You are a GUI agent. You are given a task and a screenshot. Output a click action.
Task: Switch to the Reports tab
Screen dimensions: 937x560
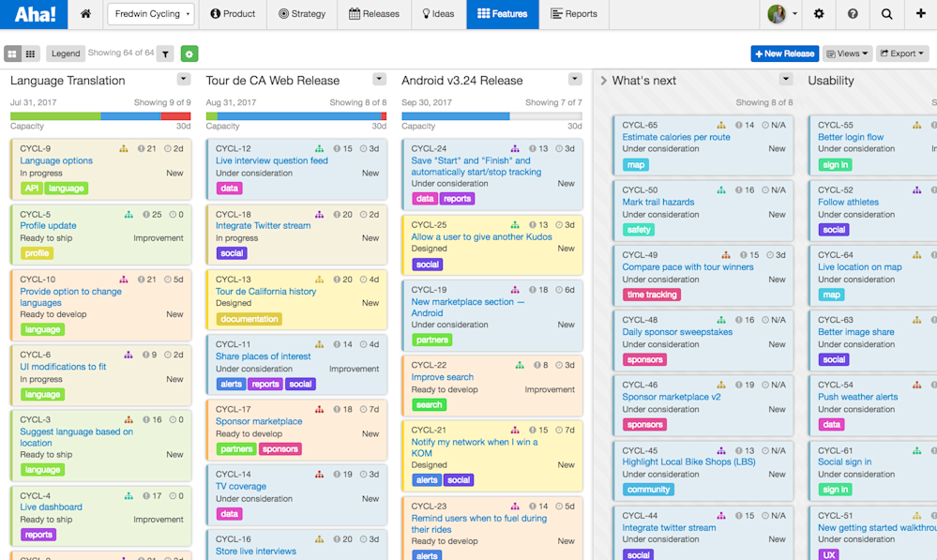tap(574, 14)
